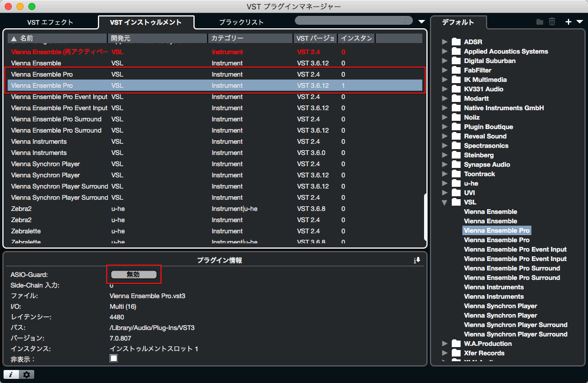
Task: Expand the UVI folder triangle
Action: coord(445,193)
